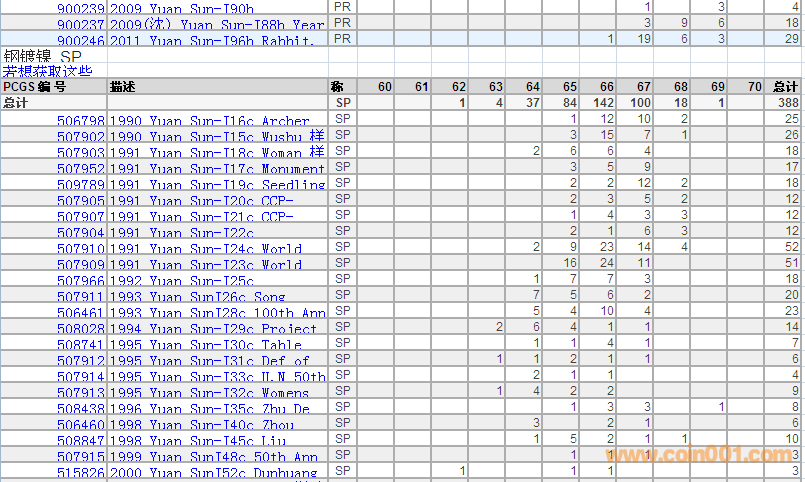Click the grade 66 column header
The image size is (805, 482).
[607, 87]
